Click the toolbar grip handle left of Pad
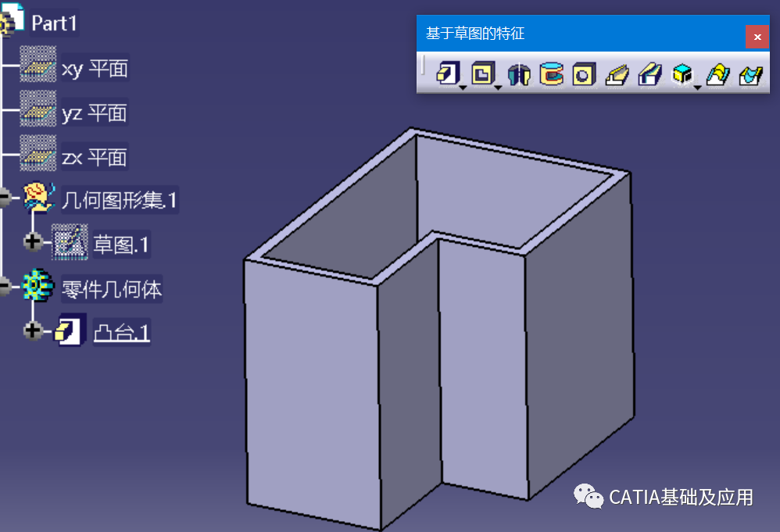This screenshot has height=532, width=780. point(423,66)
